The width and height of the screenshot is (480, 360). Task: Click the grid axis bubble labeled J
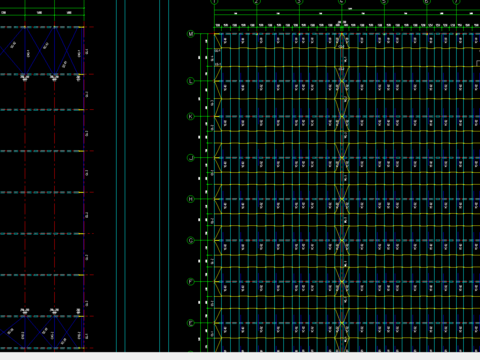191,158
